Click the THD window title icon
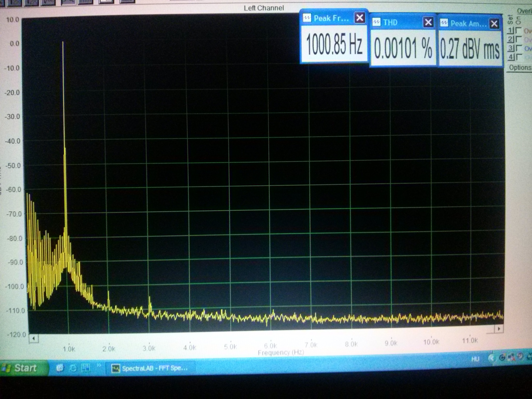This screenshot has width=532, height=399. [376, 22]
